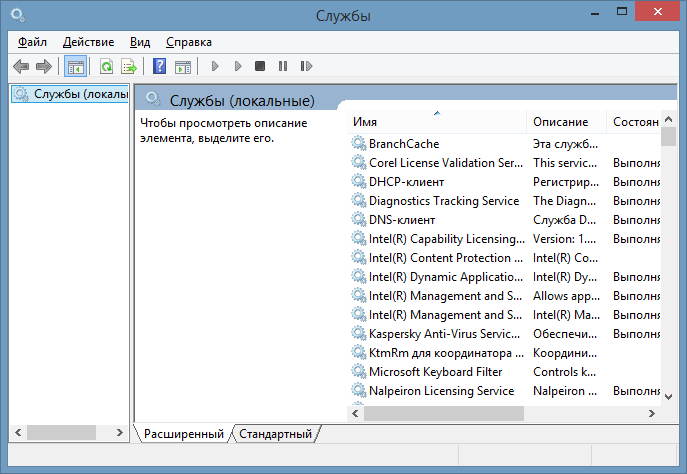Sort by the Описание column header
687x474 pixels.
567,122
